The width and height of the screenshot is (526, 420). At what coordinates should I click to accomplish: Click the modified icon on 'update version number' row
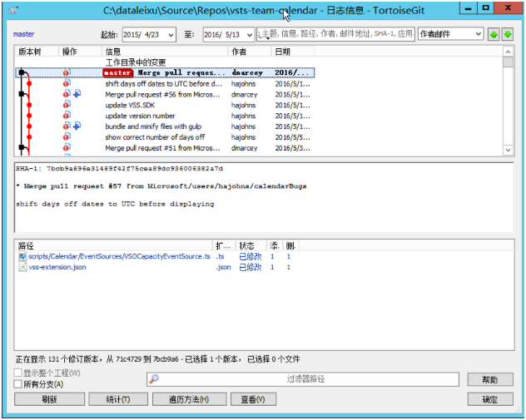tap(67, 116)
